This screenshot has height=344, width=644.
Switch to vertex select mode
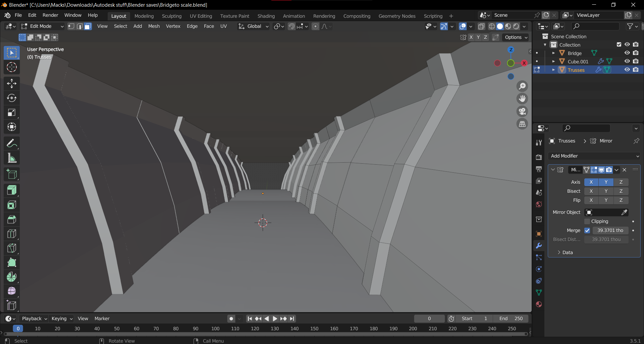[71, 26]
